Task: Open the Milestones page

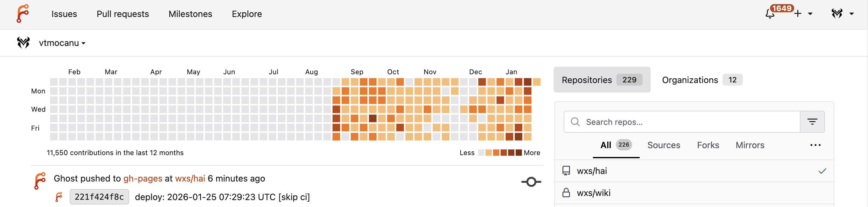Action: [190, 14]
